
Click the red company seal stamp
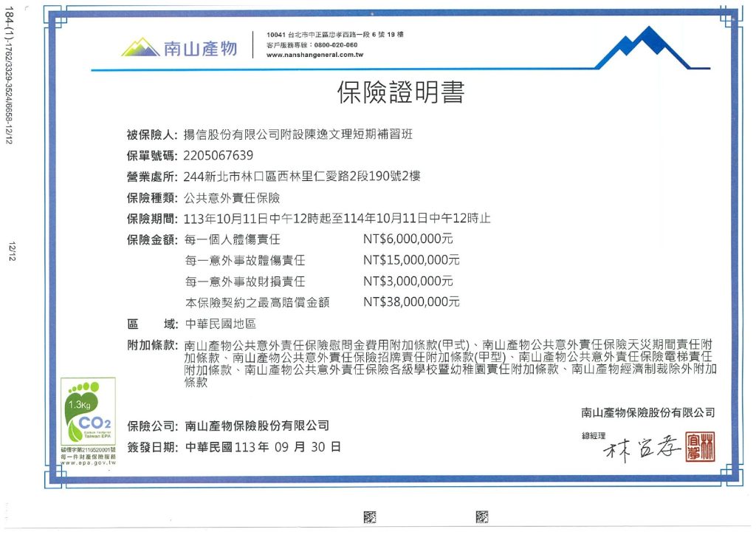701,447
